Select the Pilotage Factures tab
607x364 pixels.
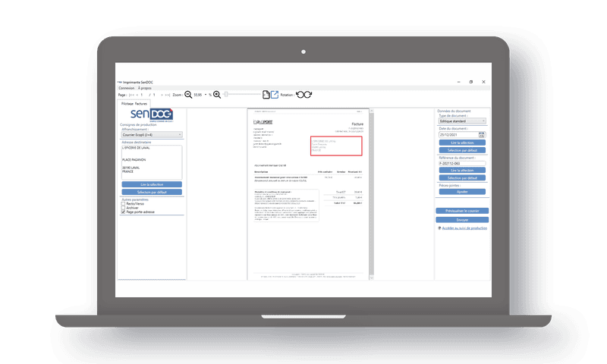tap(134, 104)
